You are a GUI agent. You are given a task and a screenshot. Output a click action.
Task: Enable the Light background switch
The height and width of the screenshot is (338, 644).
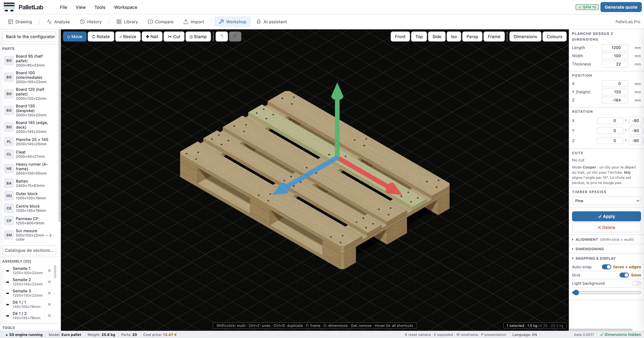pyautogui.click(x=636, y=283)
